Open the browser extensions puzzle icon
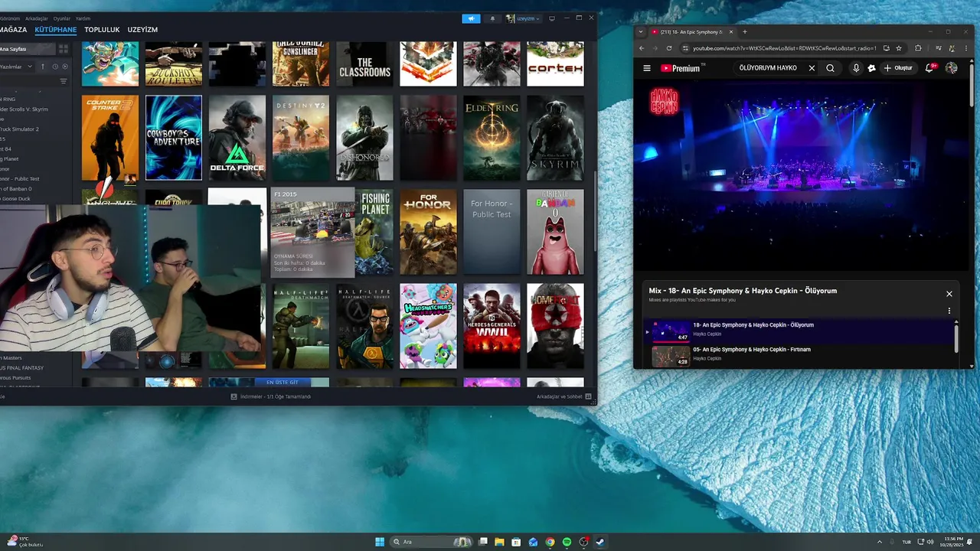This screenshot has height=551, width=980. click(x=918, y=48)
